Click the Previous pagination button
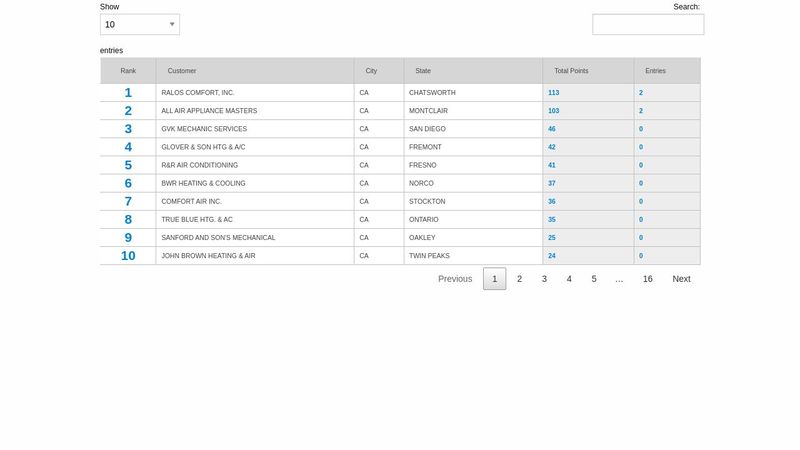800x450 pixels. [455, 279]
